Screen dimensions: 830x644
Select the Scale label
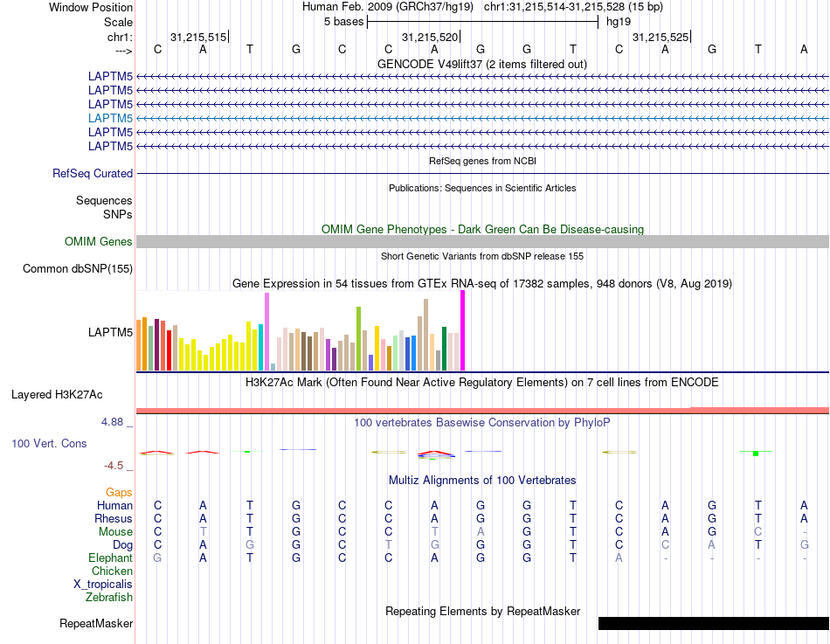tap(118, 22)
